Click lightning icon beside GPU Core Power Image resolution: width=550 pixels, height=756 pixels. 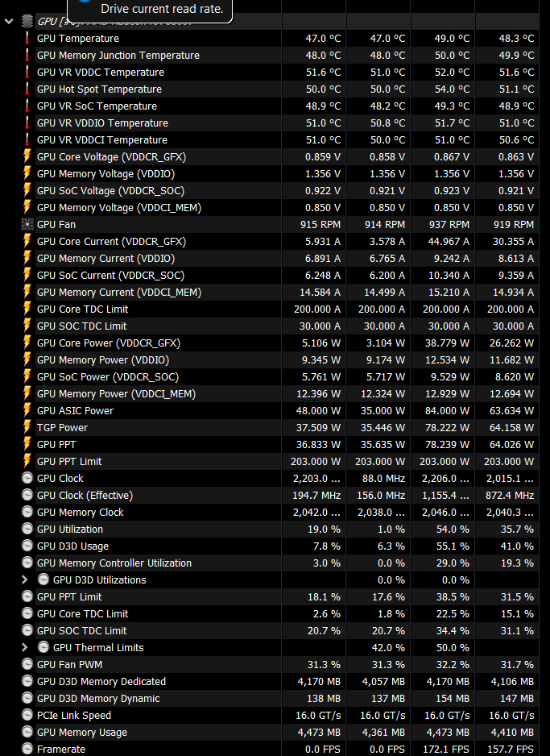(x=27, y=343)
